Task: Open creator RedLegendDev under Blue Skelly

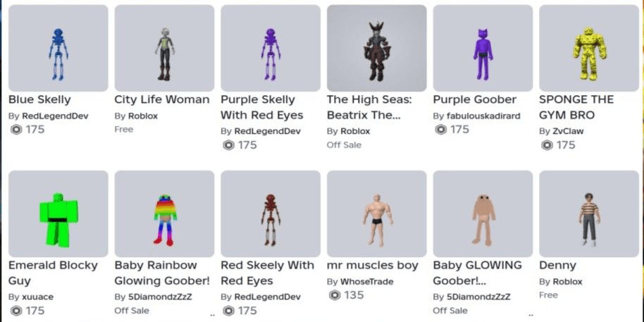Action: tap(55, 116)
